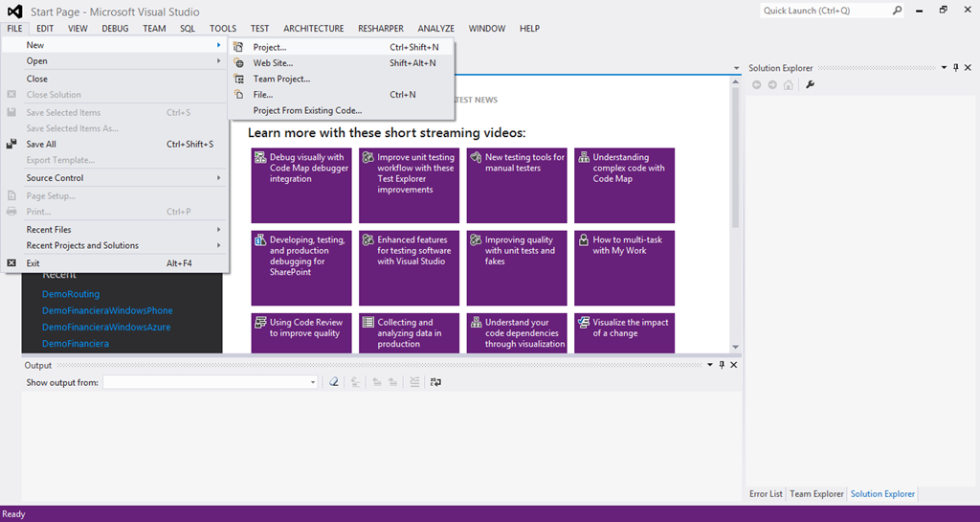This screenshot has height=522, width=980.
Task: Open the DemoRouting recent project link
Action: [x=71, y=294]
